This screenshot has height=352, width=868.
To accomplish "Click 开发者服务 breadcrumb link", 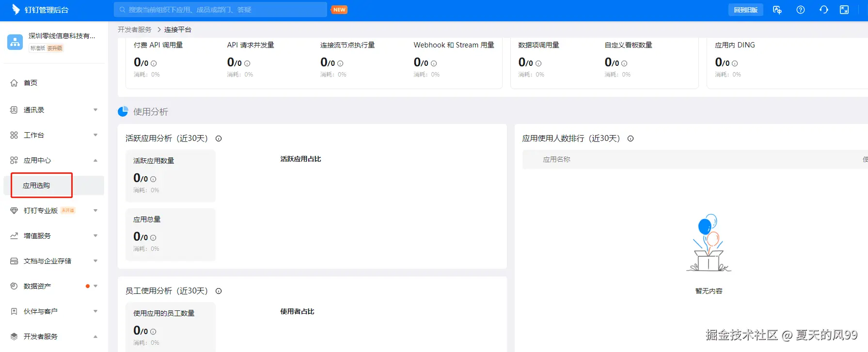I will (135, 30).
